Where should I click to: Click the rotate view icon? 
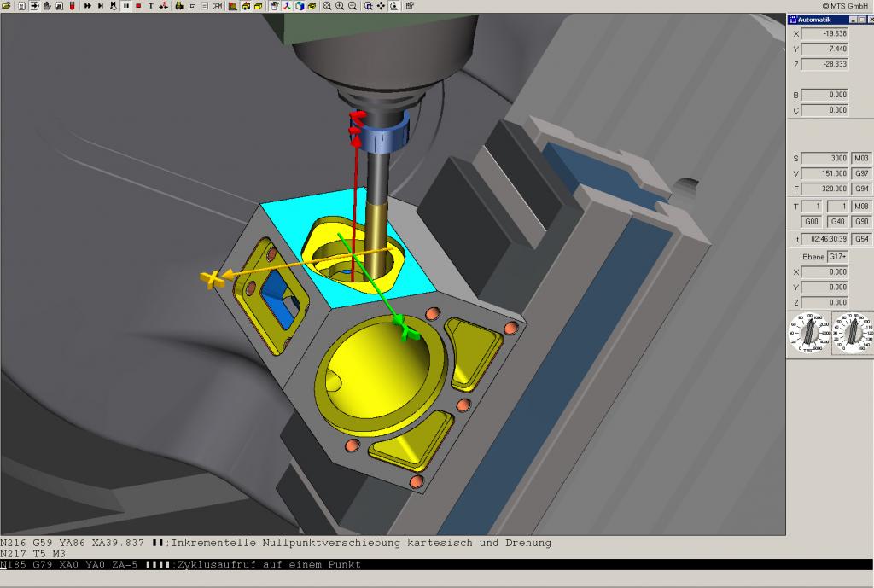click(x=394, y=6)
